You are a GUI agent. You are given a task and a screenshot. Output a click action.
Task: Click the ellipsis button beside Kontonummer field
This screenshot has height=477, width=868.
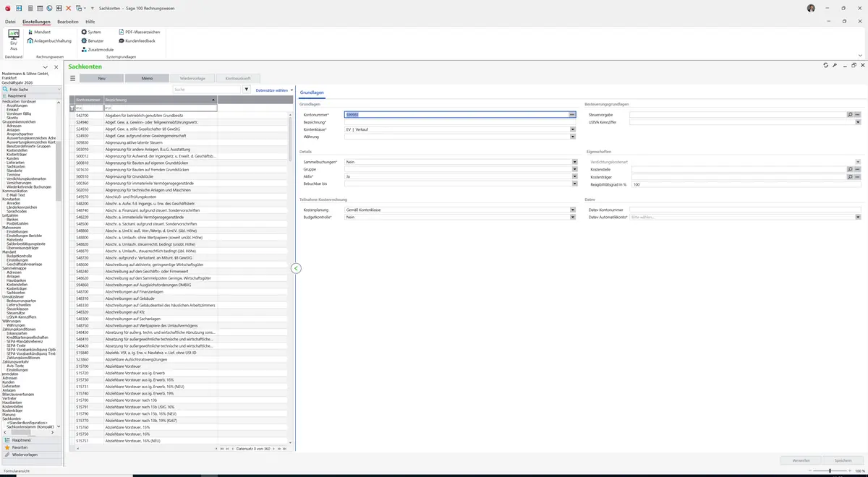pos(572,114)
